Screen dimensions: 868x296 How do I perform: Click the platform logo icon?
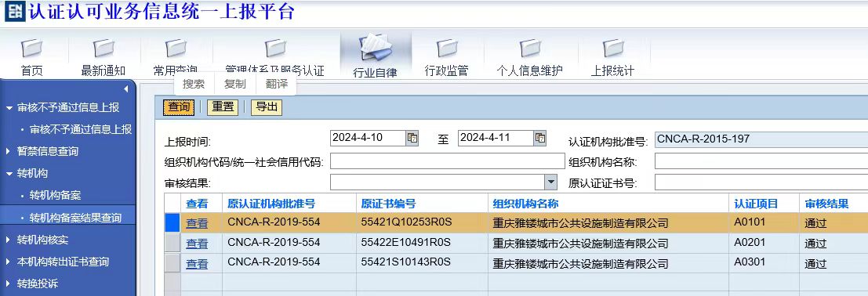[14, 11]
